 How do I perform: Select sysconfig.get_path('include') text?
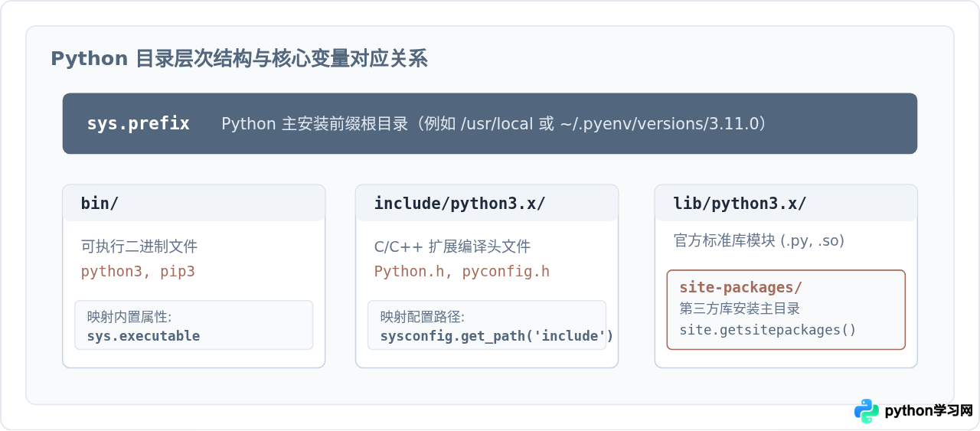pyautogui.click(x=497, y=336)
